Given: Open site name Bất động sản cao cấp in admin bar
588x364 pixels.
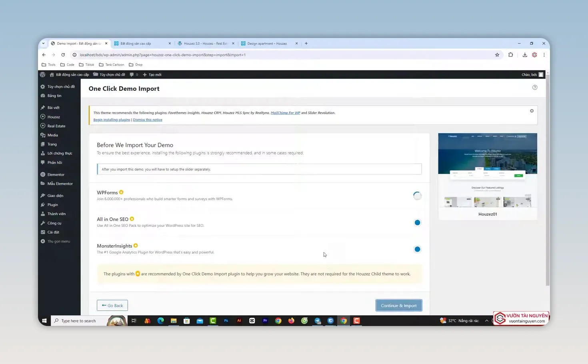Looking at the screenshot, I should (69, 74).
